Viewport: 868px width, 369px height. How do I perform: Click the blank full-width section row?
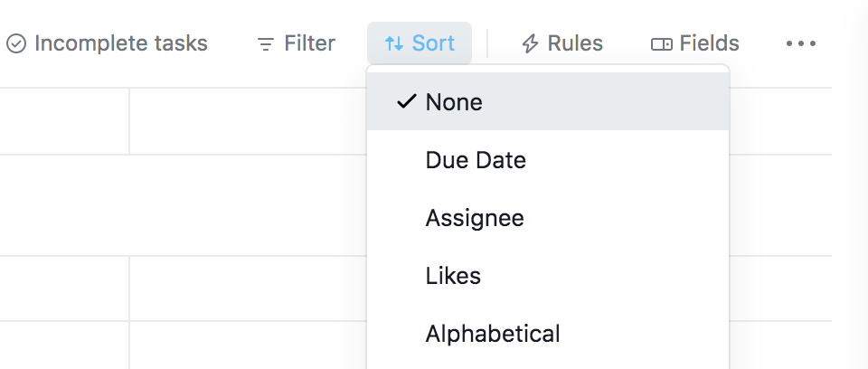(x=181, y=205)
